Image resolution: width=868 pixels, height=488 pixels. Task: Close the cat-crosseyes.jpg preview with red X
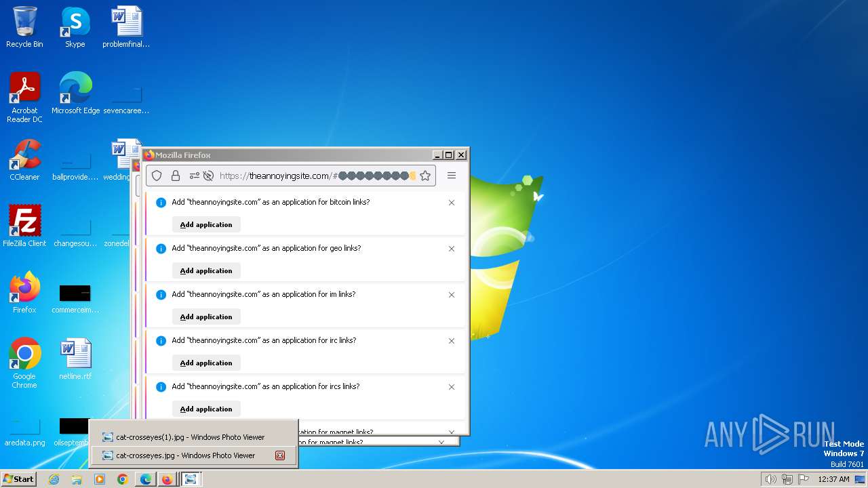click(x=279, y=455)
